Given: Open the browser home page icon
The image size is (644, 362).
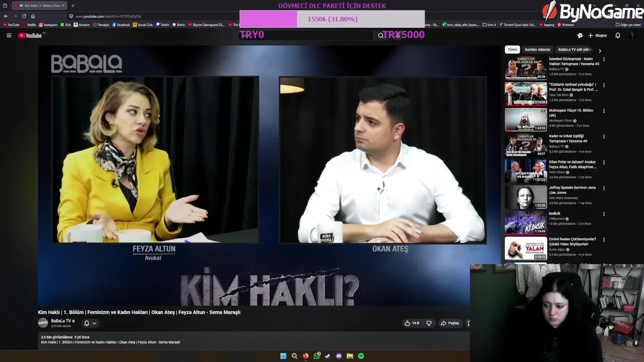Looking at the screenshot, I should (x=33, y=16).
